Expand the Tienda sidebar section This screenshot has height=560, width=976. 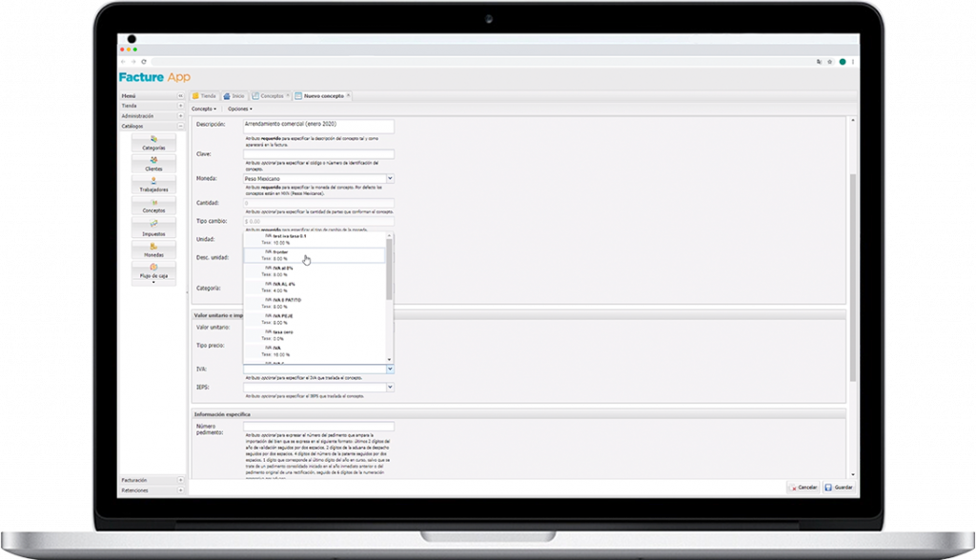(x=180, y=106)
